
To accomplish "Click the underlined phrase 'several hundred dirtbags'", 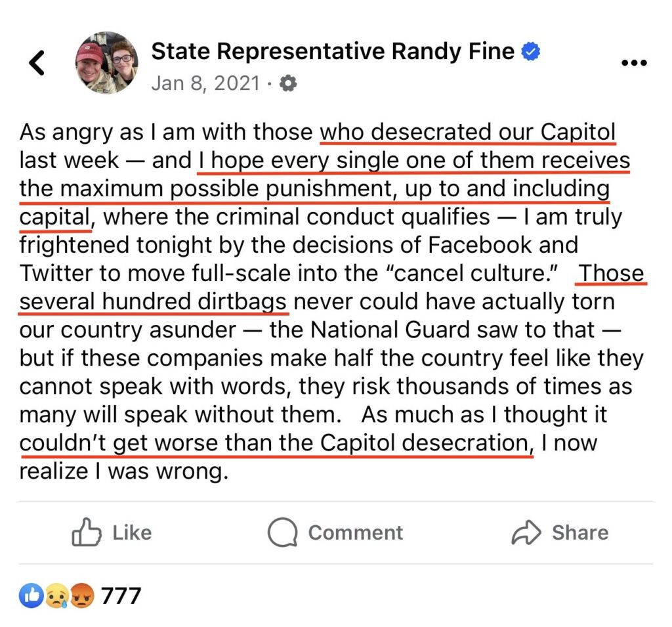I will [x=154, y=301].
